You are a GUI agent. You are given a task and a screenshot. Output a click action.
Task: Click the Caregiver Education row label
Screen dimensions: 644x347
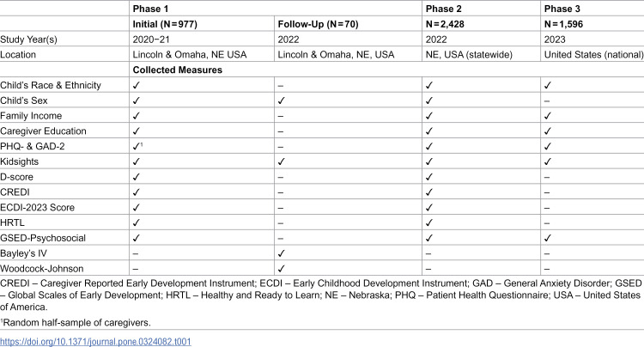[43, 131]
